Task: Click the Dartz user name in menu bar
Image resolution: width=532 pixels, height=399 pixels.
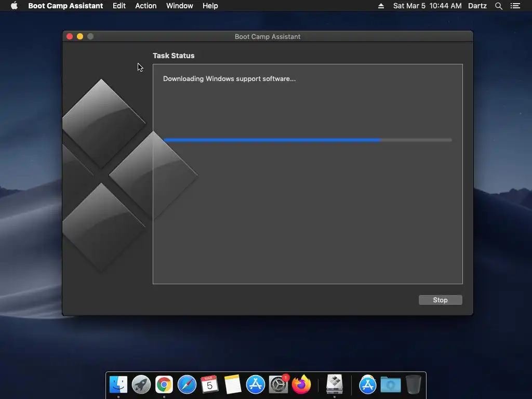Action: point(477,6)
